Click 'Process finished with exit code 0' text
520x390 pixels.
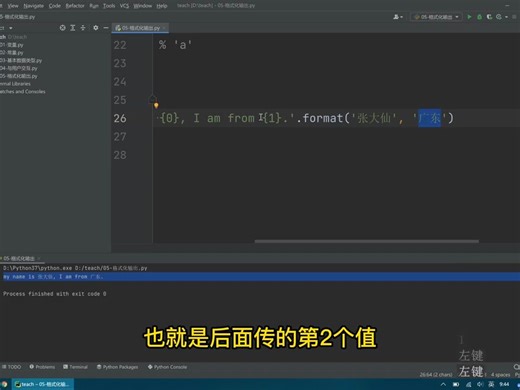[x=55, y=294]
